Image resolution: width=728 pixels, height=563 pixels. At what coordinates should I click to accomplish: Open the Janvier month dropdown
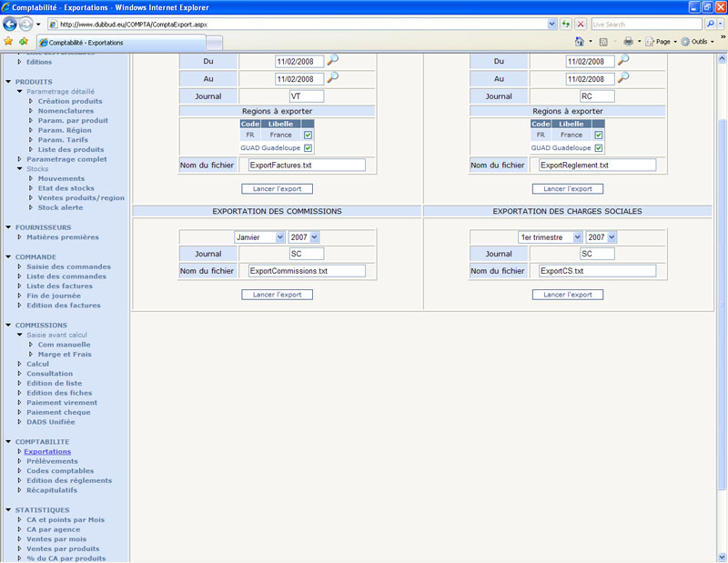(x=259, y=237)
